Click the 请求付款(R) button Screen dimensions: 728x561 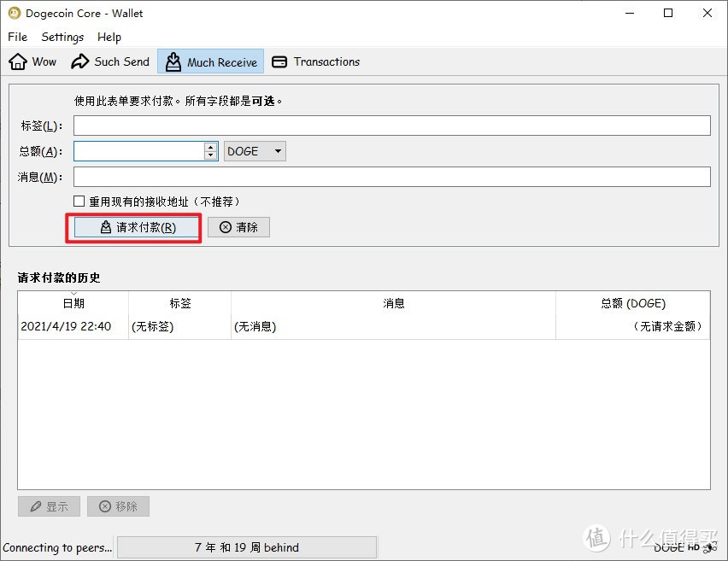[137, 227]
